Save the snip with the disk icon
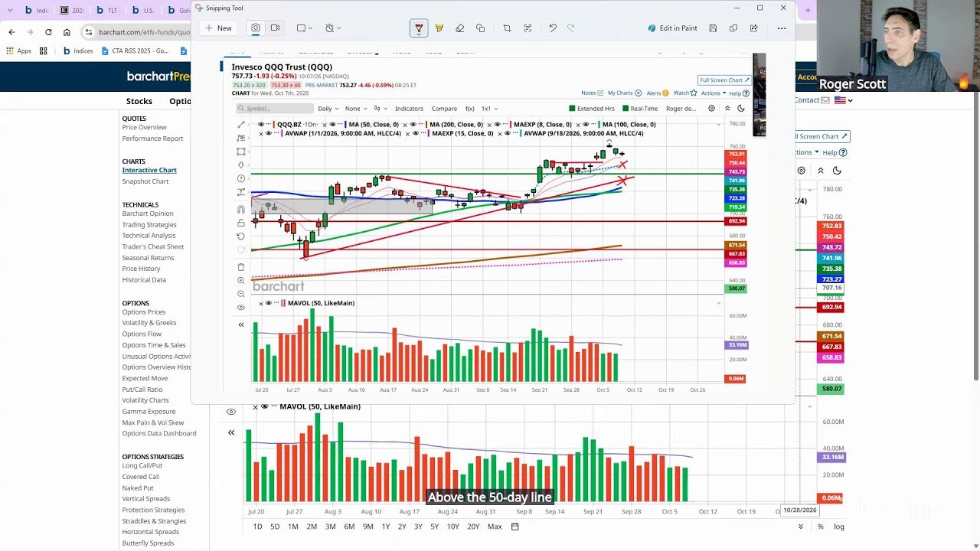980x551 pixels. pos(713,28)
